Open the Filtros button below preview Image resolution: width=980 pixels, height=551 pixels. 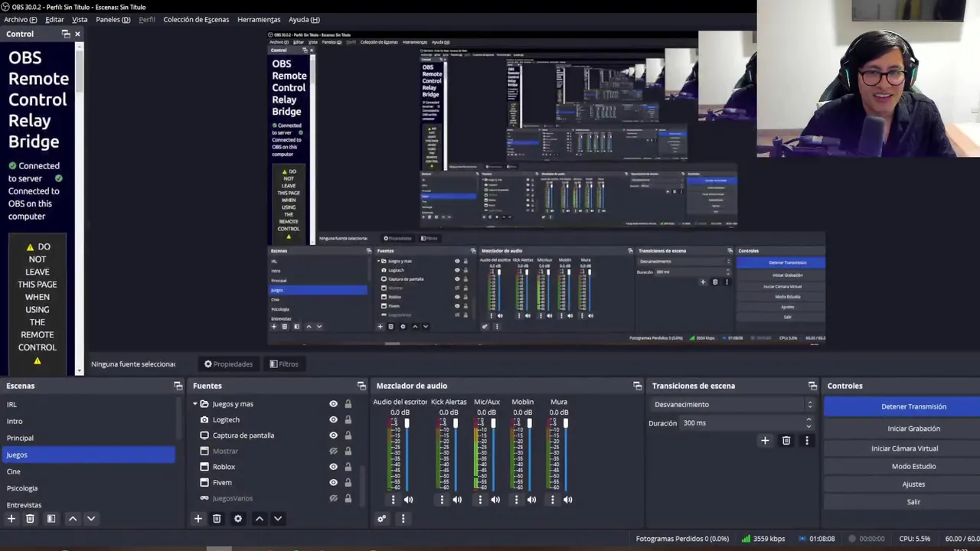[x=284, y=364]
